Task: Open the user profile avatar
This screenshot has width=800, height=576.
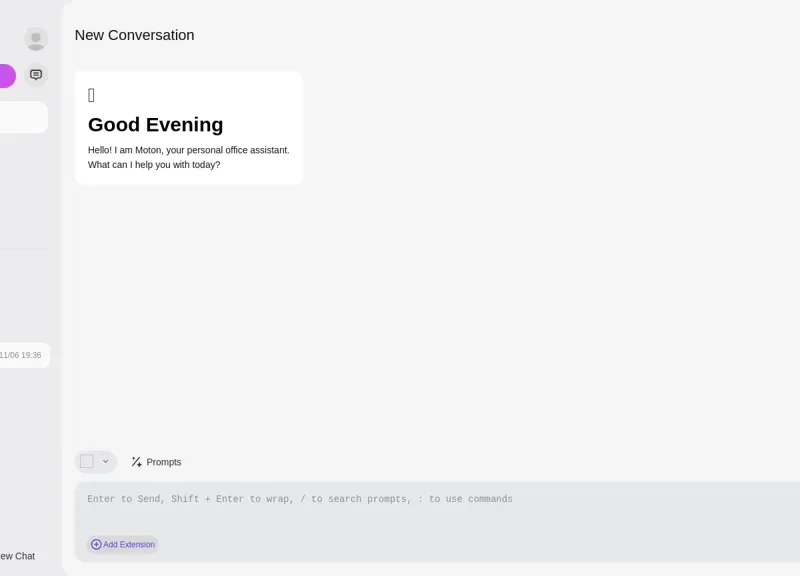Action: (36, 39)
